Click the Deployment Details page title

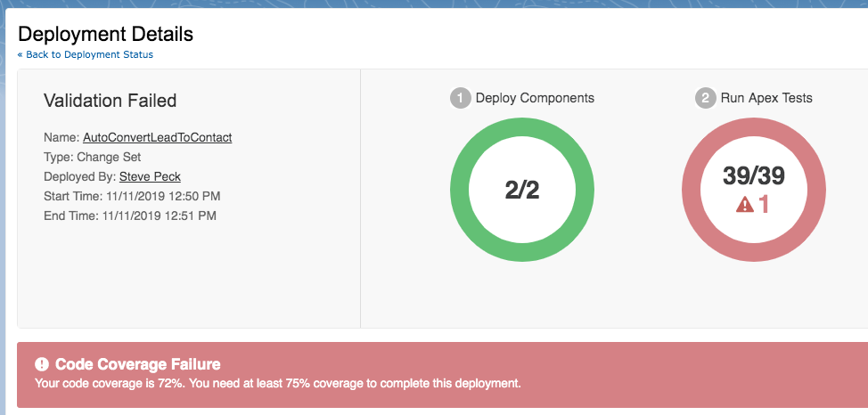[105, 35]
